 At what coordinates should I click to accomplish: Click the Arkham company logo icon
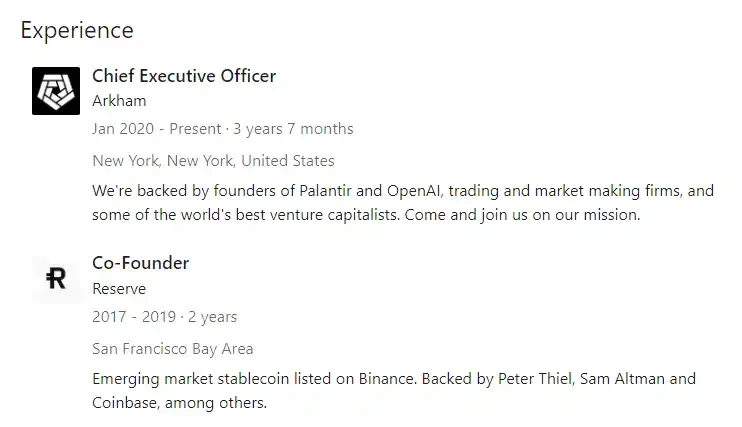[x=56, y=90]
